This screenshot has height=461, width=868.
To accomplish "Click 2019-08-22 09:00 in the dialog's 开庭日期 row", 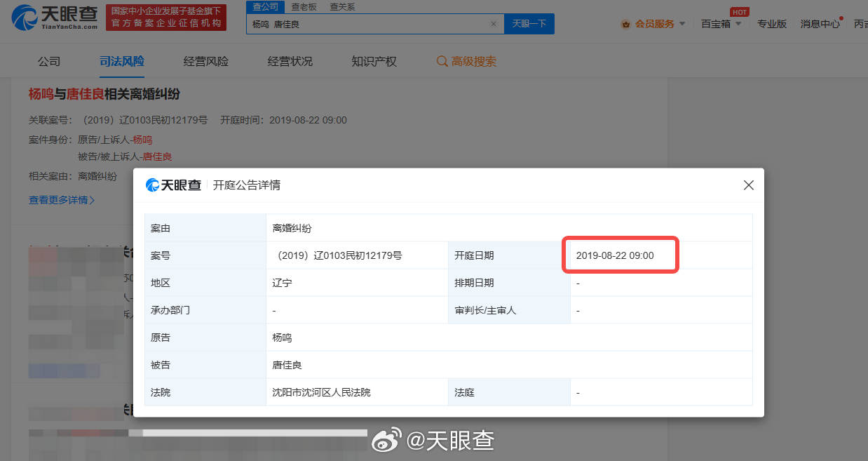I will click(615, 255).
